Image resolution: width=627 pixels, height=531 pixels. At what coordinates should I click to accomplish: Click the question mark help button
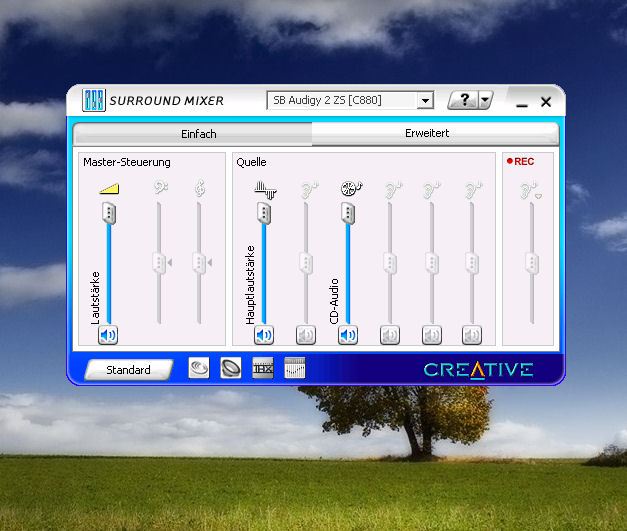pos(463,100)
